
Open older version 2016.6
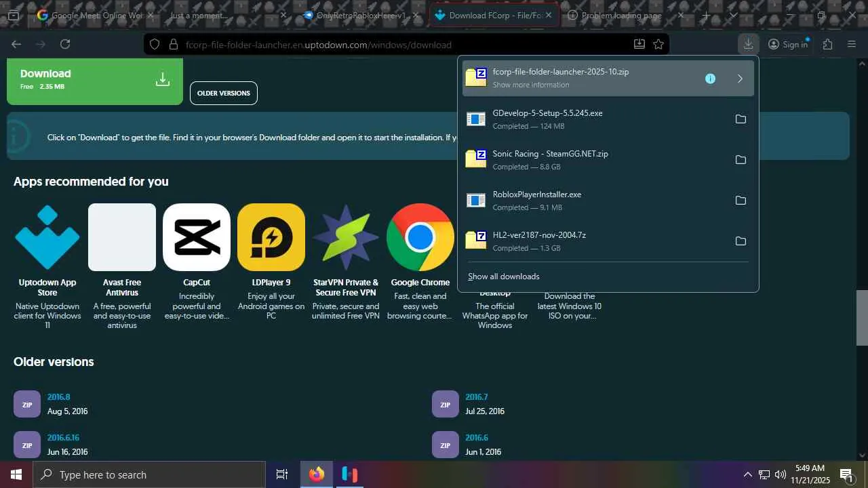477,438
